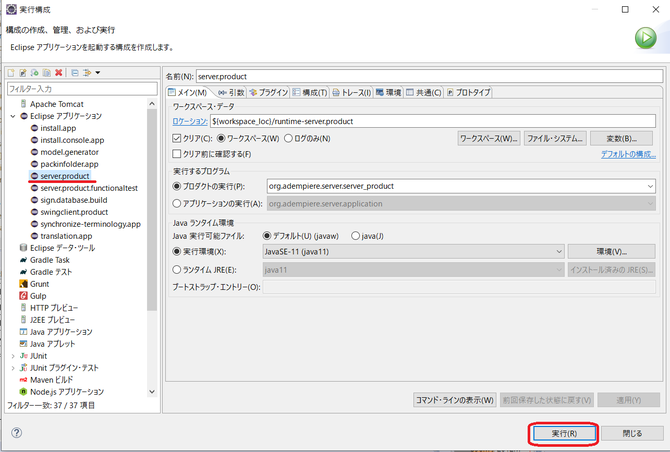Select the java(J) executable radio button
The height and width of the screenshot is (452, 670).
click(355, 236)
